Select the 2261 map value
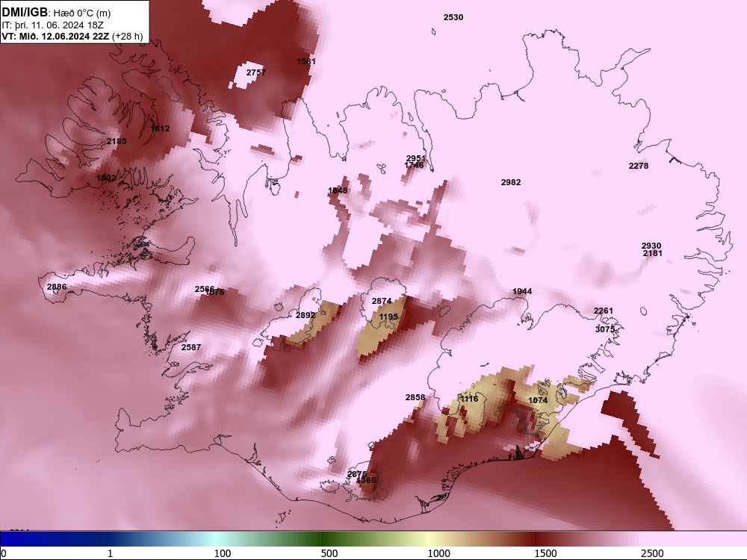The height and width of the screenshot is (560, 747). (603, 311)
